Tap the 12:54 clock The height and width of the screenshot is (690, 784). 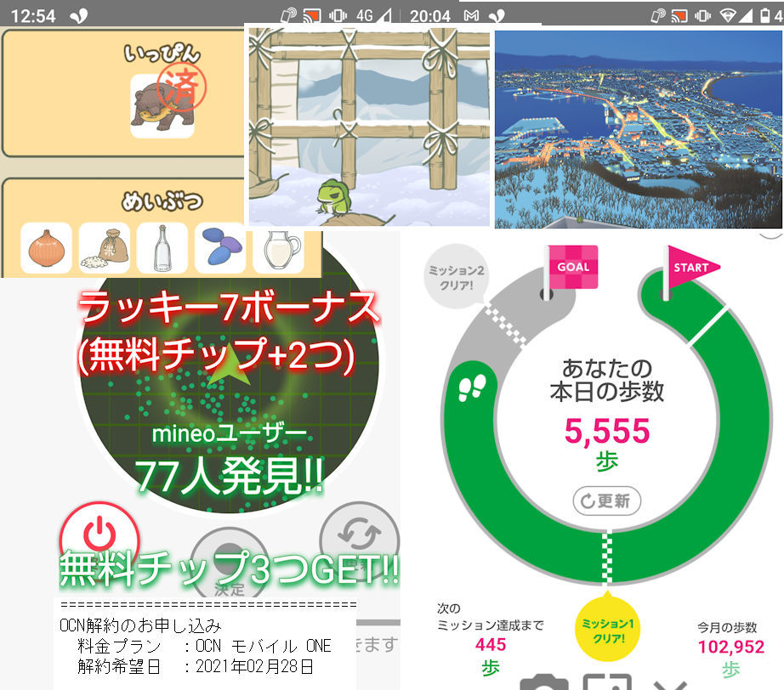(33, 16)
